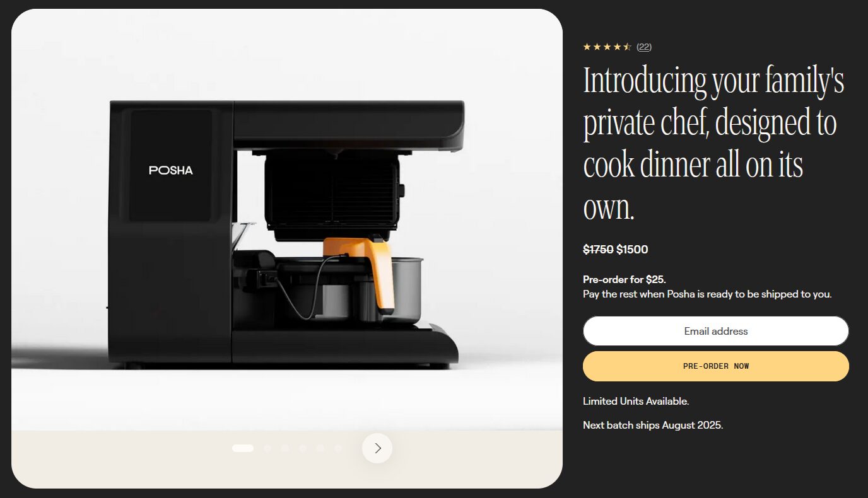The width and height of the screenshot is (868, 498).
Task: Select the fourth carousel slide dot
Action: (303, 448)
